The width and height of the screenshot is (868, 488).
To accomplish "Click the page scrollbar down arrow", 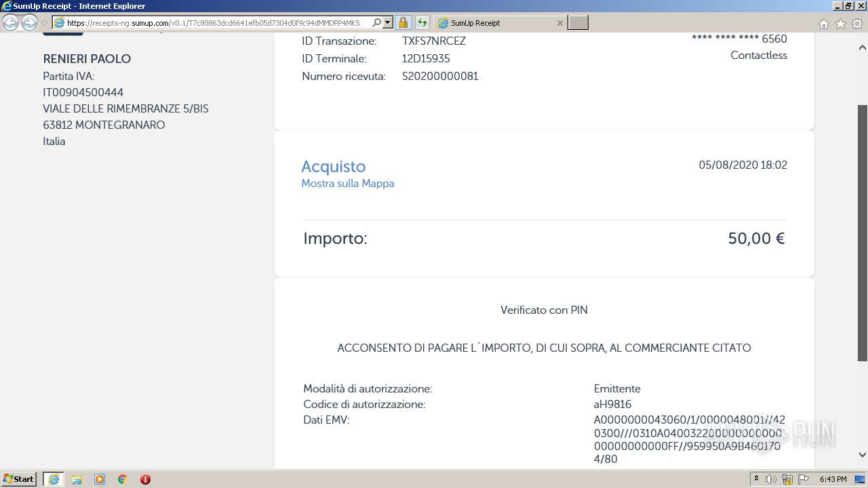I will [863, 455].
